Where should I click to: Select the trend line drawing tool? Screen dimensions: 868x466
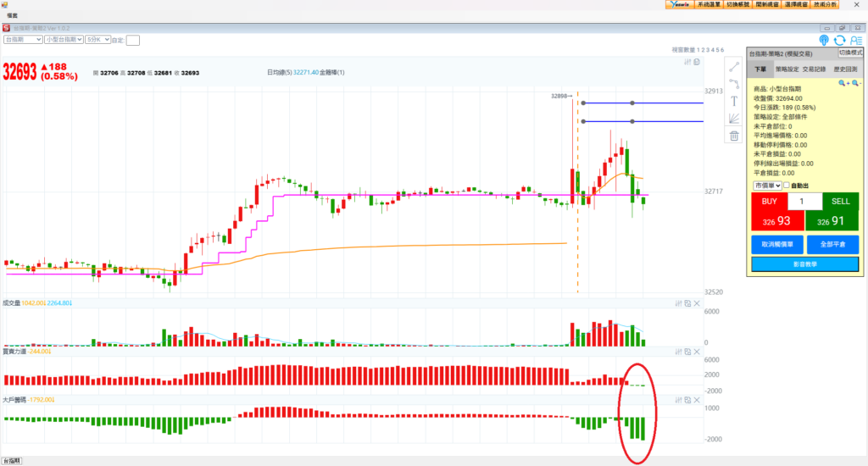[734, 67]
